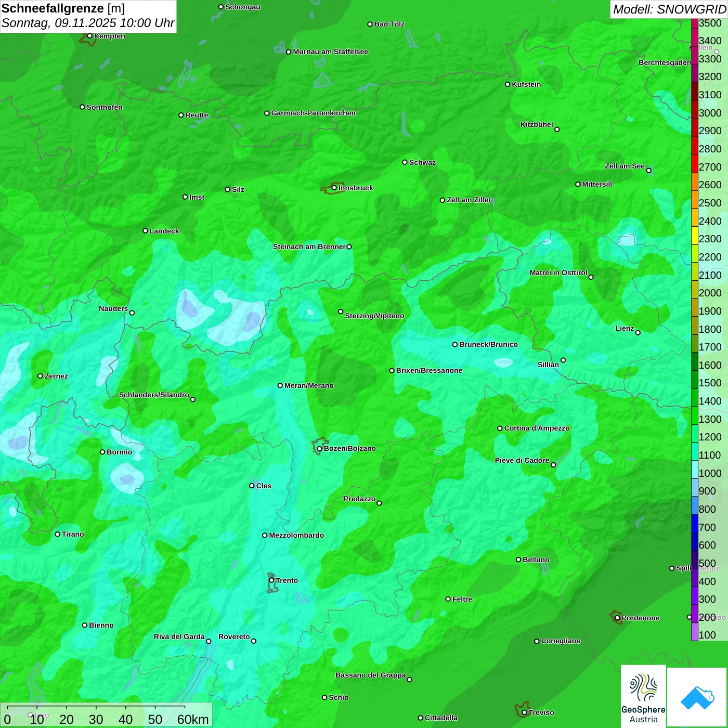Click the Nauders marker dot
728x728 pixels.
pos(132,313)
